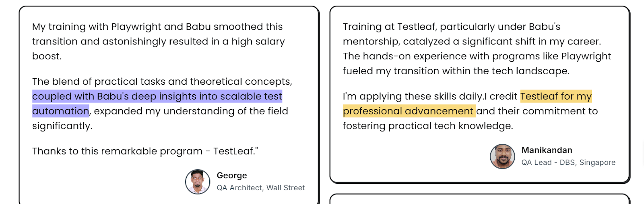
Task: Click 'Training at Testleaf' opening paragraph
Action: point(477,49)
